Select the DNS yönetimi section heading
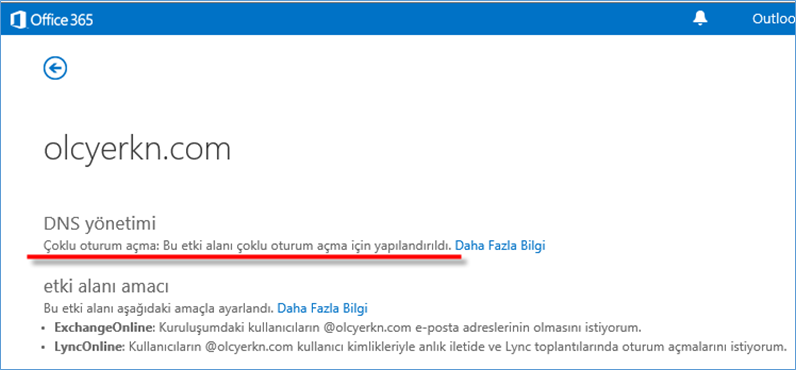The height and width of the screenshot is (370, 796). point(100,223)
